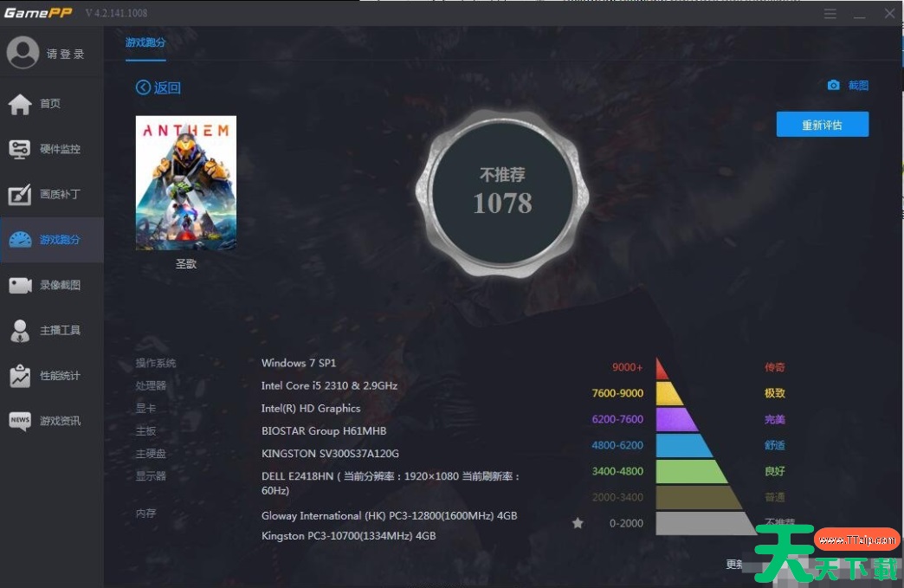Select the 硬件监控 menu label
The image size is (904, 588).
60,149
